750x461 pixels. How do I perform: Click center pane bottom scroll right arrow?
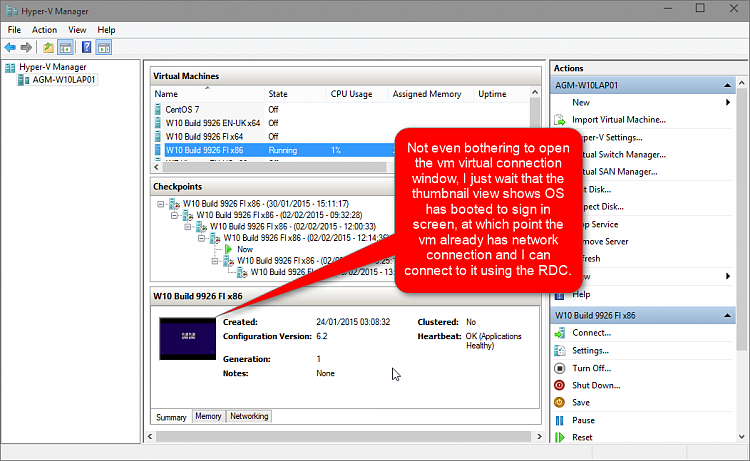click(539, 437)
